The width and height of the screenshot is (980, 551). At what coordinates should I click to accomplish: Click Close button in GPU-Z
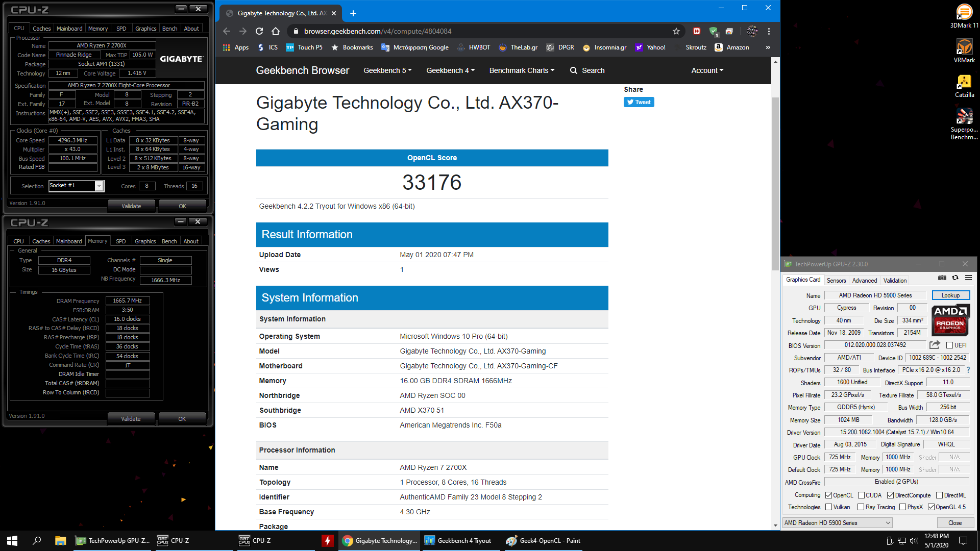[x=955, y=523]
